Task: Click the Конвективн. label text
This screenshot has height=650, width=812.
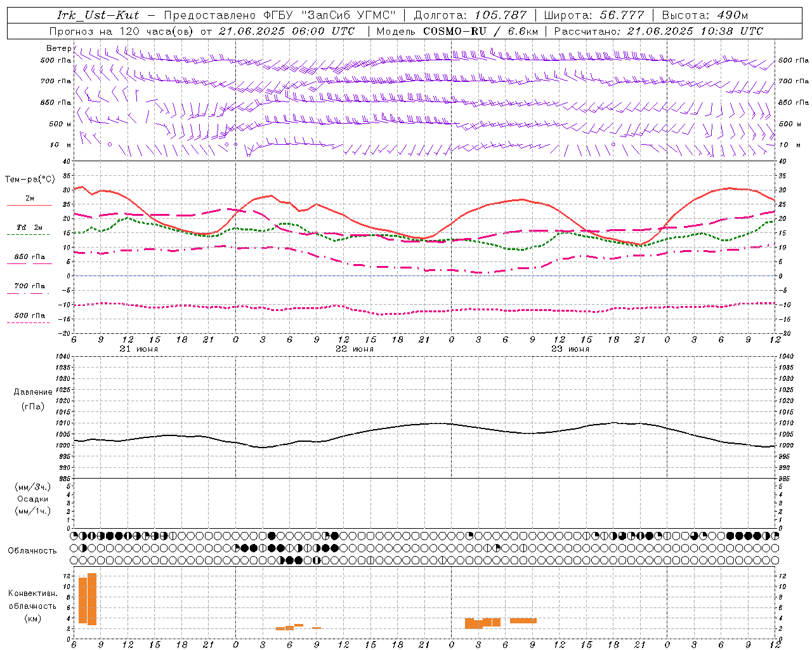Action: tap(33, 594)
